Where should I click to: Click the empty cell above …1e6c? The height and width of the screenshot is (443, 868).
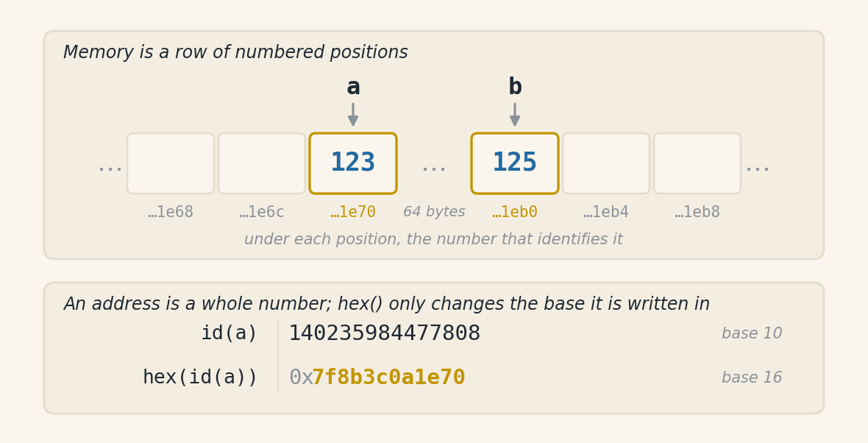[262, 163]
